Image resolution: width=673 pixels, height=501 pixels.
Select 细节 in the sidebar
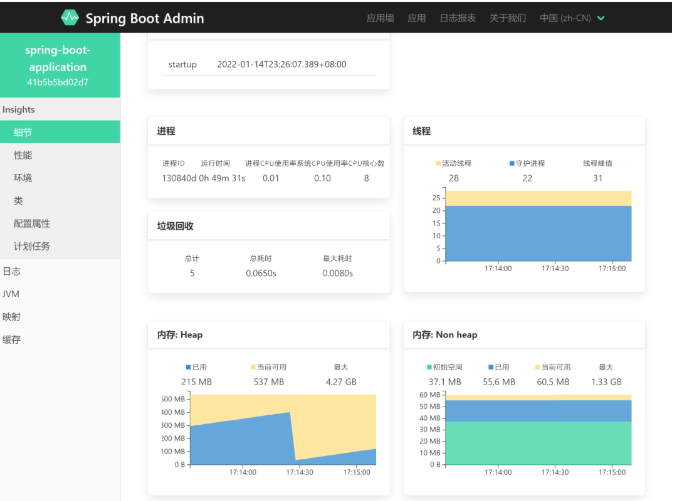click(x=60, y=132)
